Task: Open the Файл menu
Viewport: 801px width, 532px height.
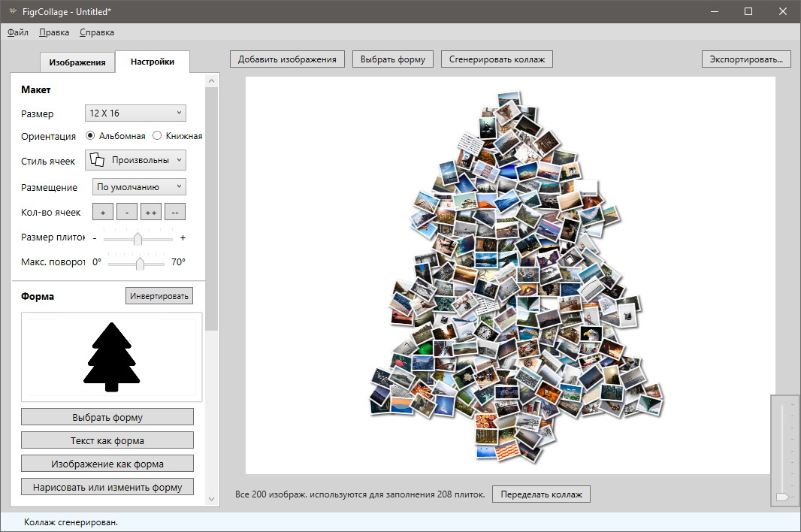Action: (x=18, y=32)
